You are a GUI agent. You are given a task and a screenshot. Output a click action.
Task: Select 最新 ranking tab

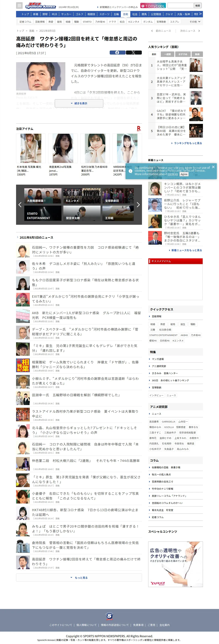click(x=154, y=54)
